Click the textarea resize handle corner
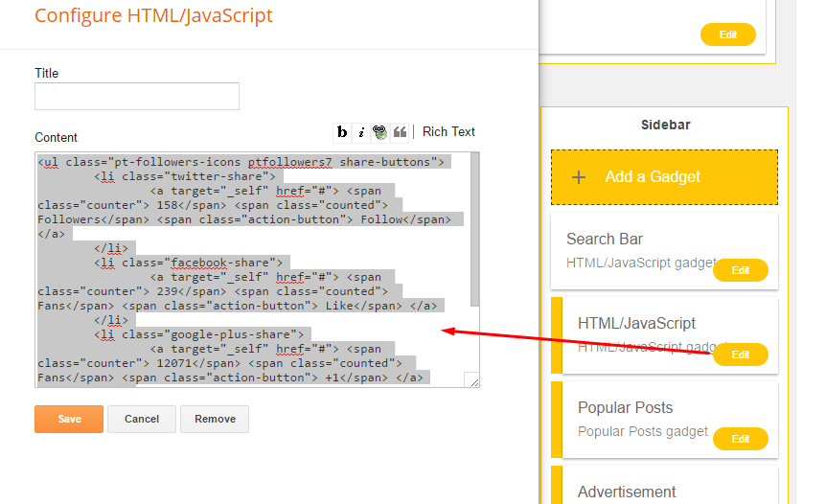 tap(473, 381)
